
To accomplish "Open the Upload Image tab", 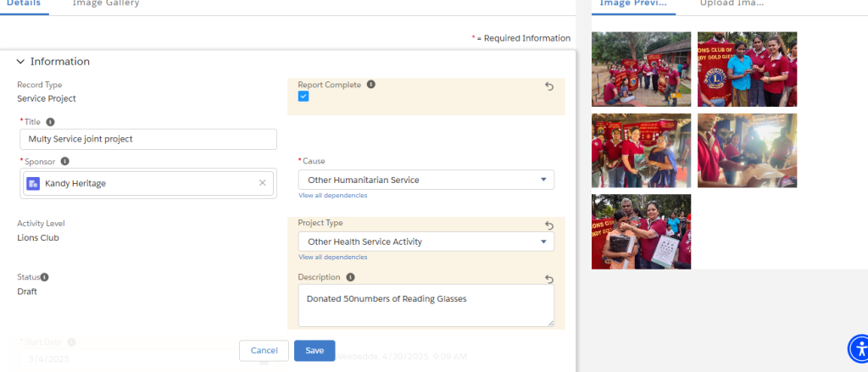I will [732, 3].
